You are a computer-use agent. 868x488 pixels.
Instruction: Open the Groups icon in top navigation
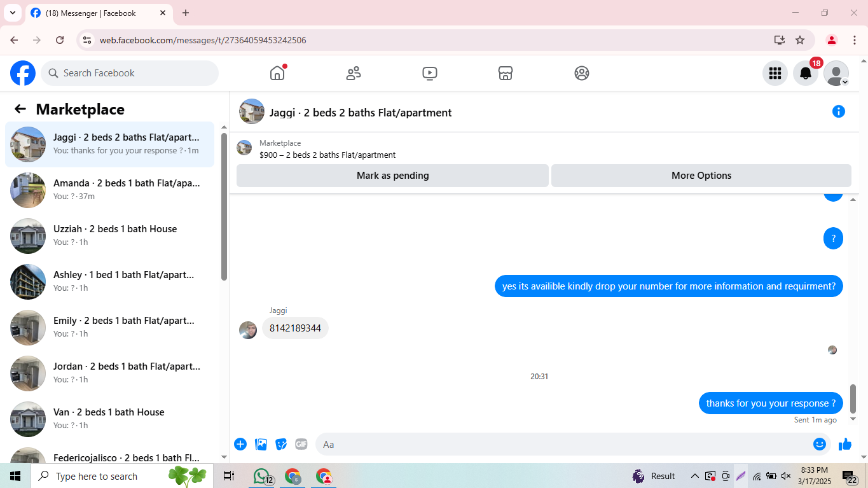pyautogui.click(x=582, y=73)
